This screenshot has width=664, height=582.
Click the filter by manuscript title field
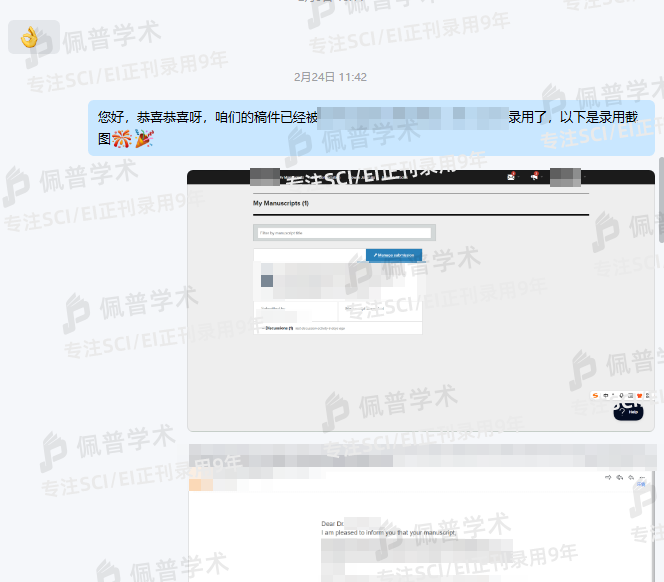pos(343,233)
